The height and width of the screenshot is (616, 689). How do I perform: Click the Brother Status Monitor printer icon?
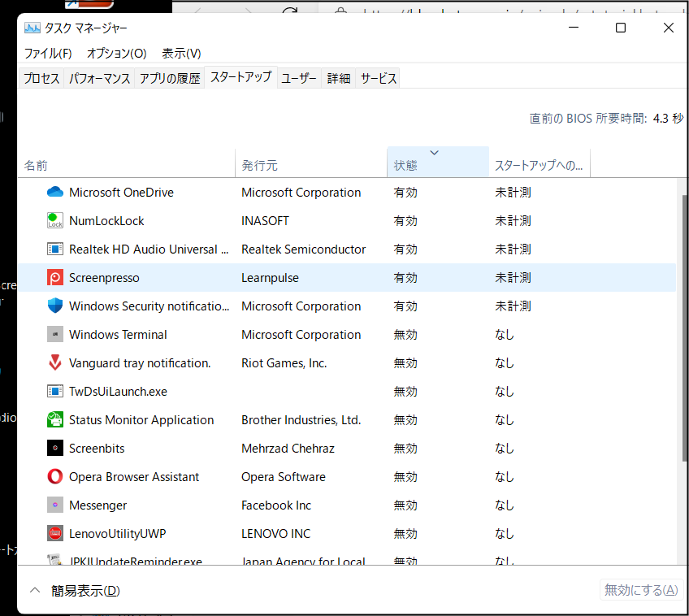pos(55,419)
